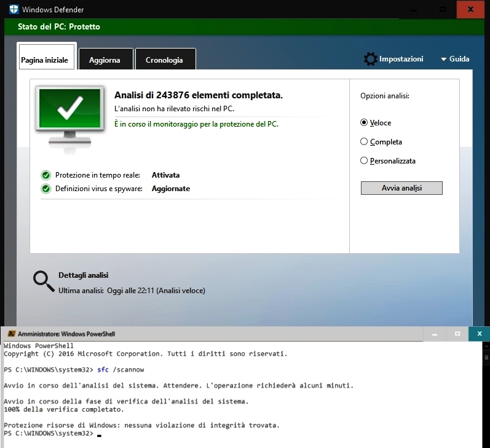490x448 pixels.
Task: Maximize the PowerShell window
Action: [x=457, y=334]
